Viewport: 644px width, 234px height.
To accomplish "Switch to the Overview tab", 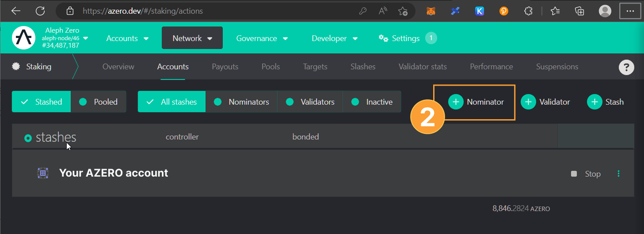I will [118, 67].
